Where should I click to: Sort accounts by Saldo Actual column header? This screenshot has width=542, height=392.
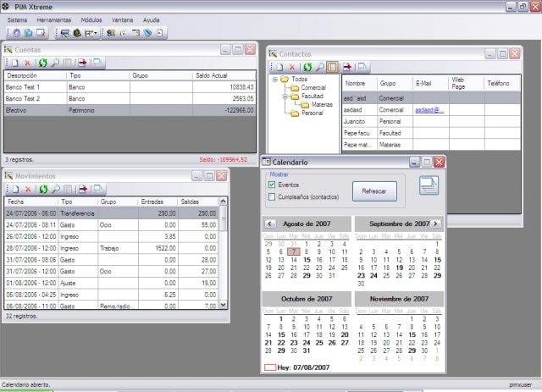tap(224, 75)
